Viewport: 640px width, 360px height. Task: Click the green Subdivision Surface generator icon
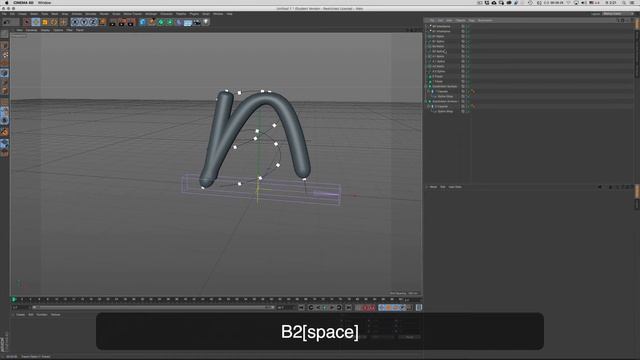tap(161, 22)
